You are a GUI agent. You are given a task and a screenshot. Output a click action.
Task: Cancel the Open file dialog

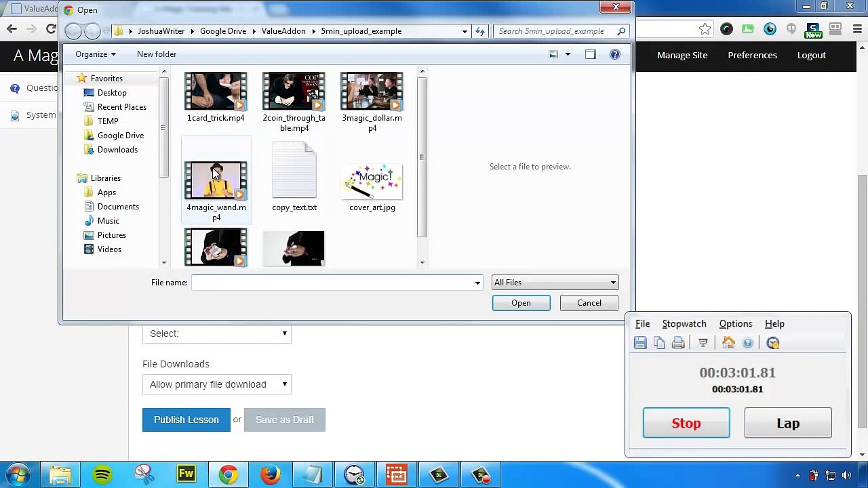click(589, 303)
